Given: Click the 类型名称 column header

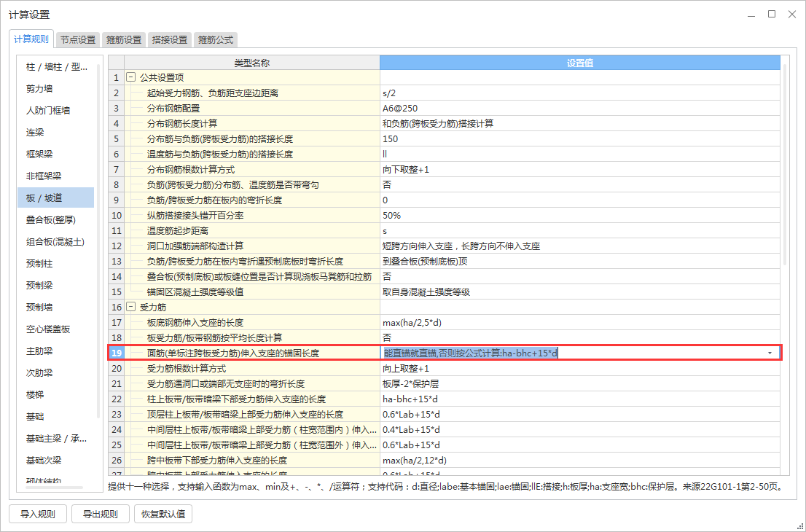Looking at the screenshot, I should [252, 63].
